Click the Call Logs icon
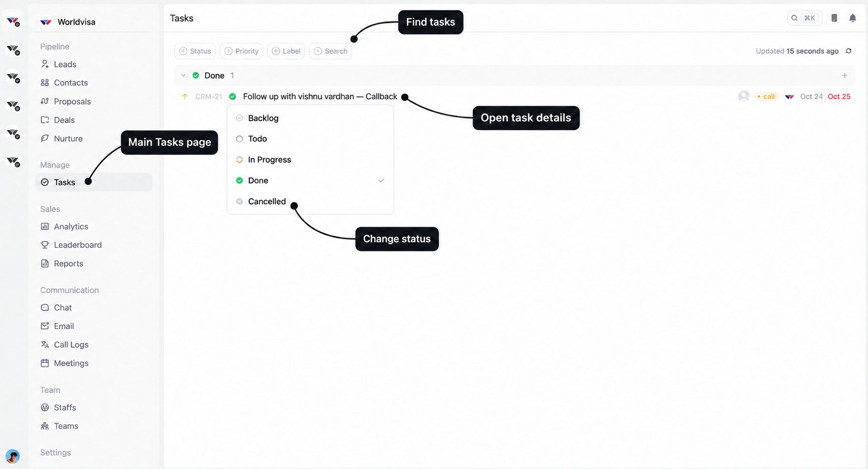This screenshot has width=868, height=469. pyautogui.click(x=45, y=345)
